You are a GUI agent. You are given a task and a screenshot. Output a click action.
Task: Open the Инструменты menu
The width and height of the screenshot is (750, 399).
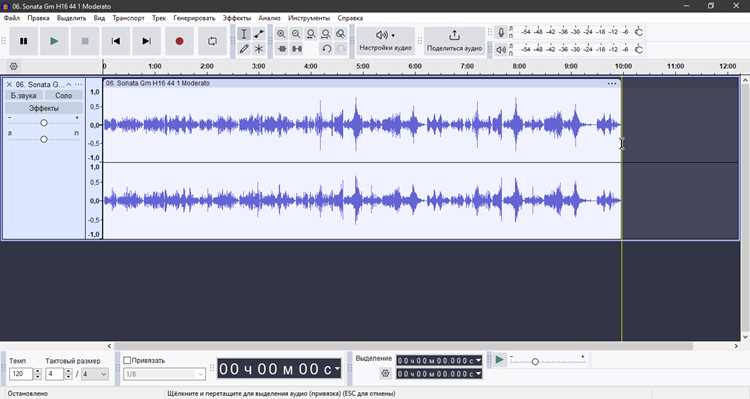click(x=309, y=18)
